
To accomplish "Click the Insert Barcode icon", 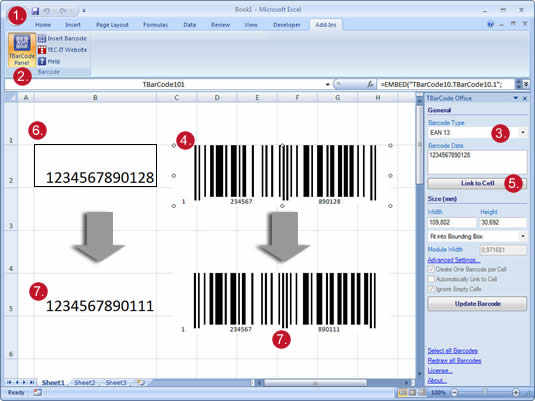I will 42,38.
